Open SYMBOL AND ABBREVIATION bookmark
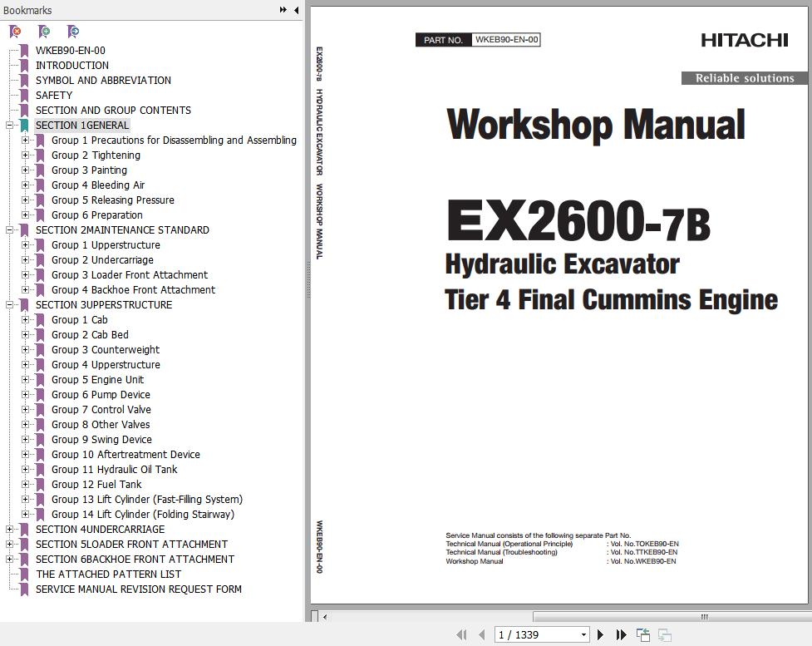The image size is (812, 646). [103, 81]
